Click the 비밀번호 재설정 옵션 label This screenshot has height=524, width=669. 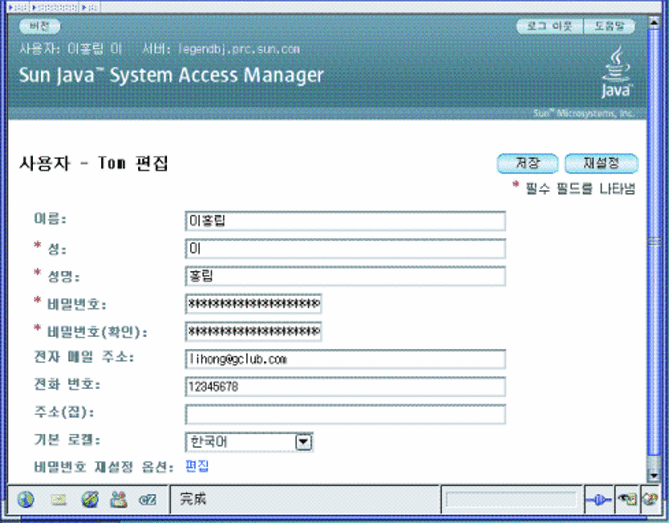pyautogui.click(x=104, y=467)
